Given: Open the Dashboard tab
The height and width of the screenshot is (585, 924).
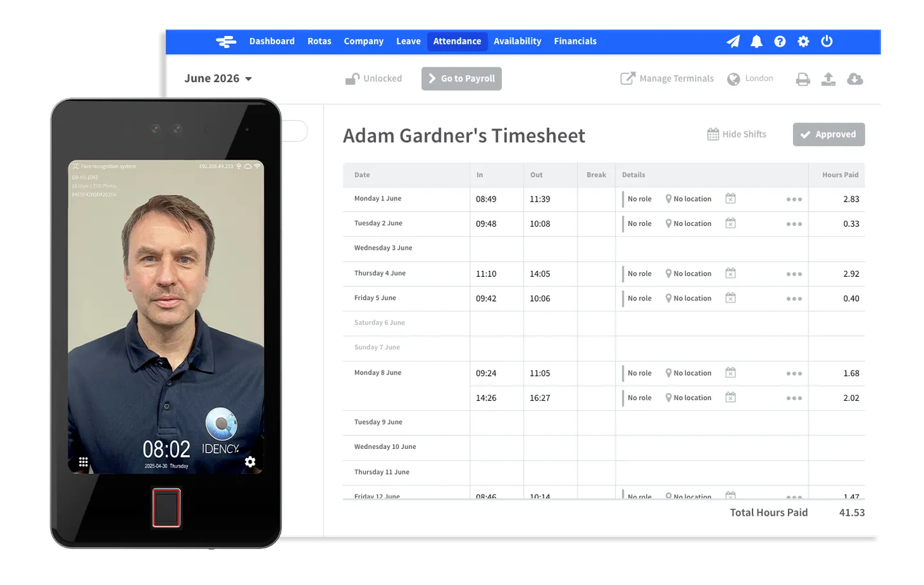Looking at the screenshot, I should point(272,41).
